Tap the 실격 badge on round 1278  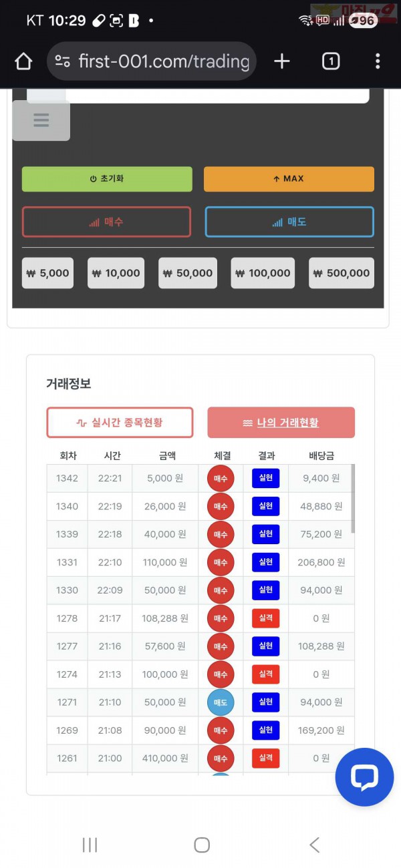click(265, 618)
